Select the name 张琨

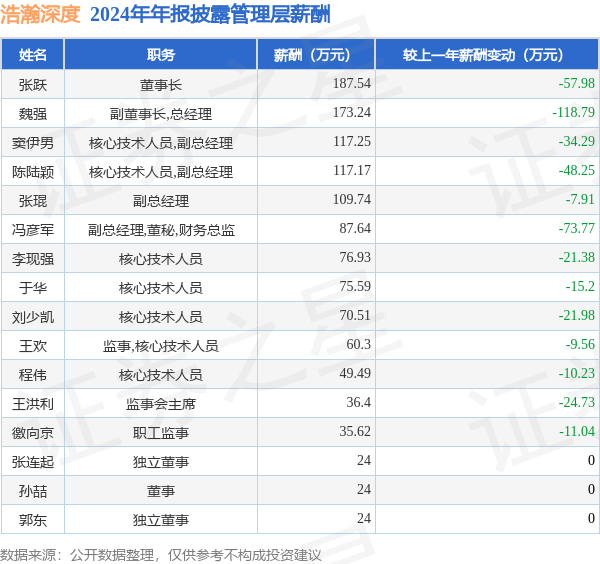tap(33, 201)
